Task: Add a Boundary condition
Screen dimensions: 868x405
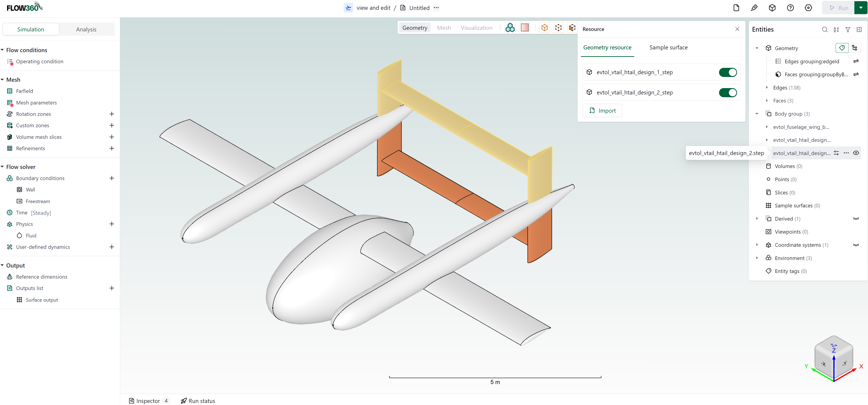Action: tap(111, 178)
